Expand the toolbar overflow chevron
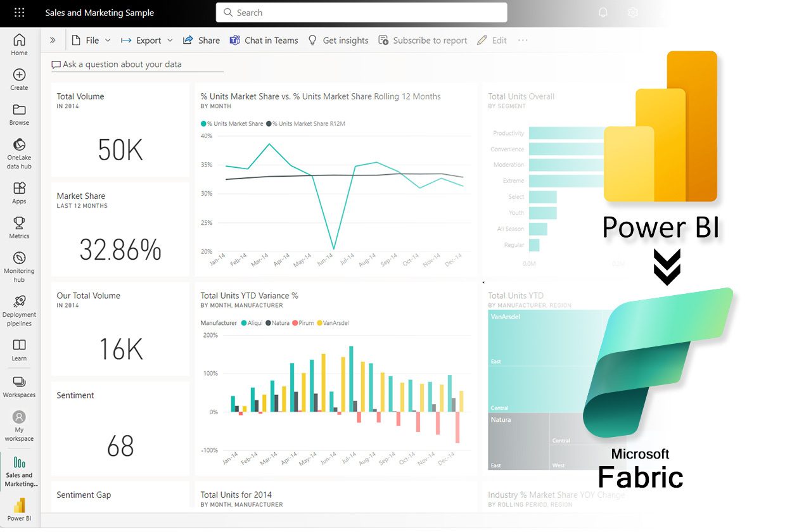This screenshot has width=792, height=532. tap(53, 39)
